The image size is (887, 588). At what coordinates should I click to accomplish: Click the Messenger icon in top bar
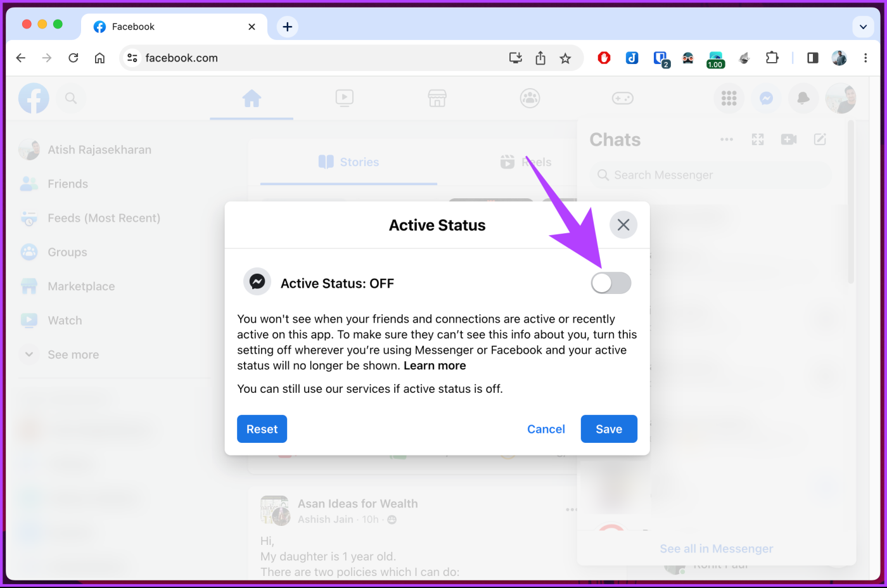[x=766, y=98]
